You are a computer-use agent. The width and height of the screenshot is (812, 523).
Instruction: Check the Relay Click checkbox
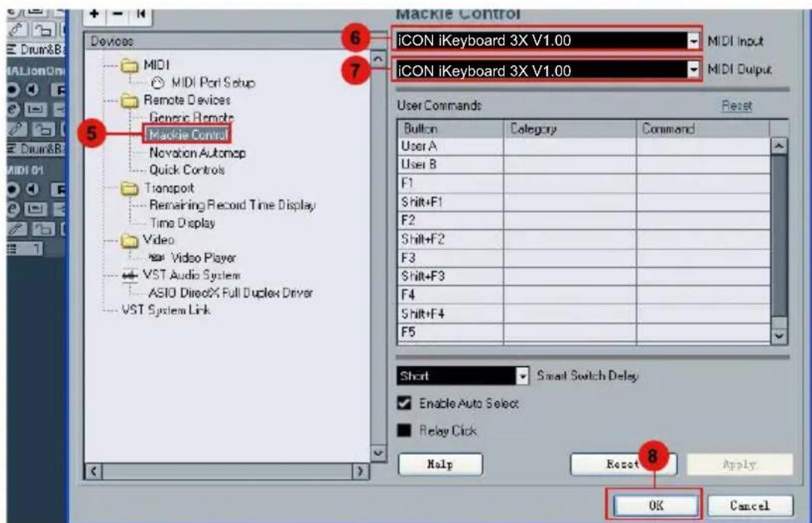point(404,430)
